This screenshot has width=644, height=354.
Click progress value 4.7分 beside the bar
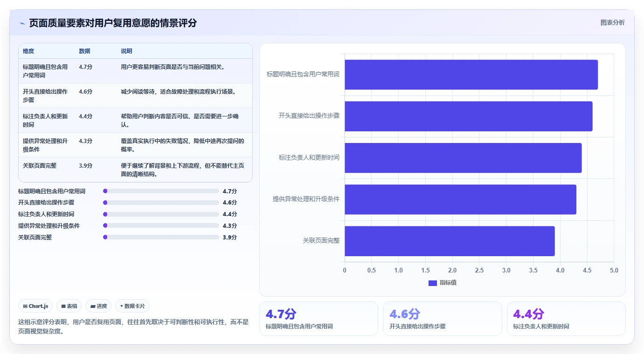click(230, 191)
